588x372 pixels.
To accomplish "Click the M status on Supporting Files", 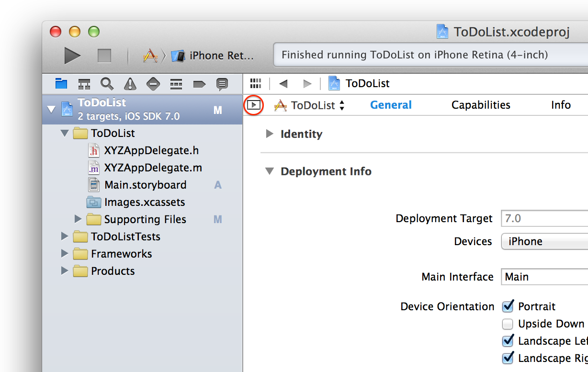I will [218, 219].
